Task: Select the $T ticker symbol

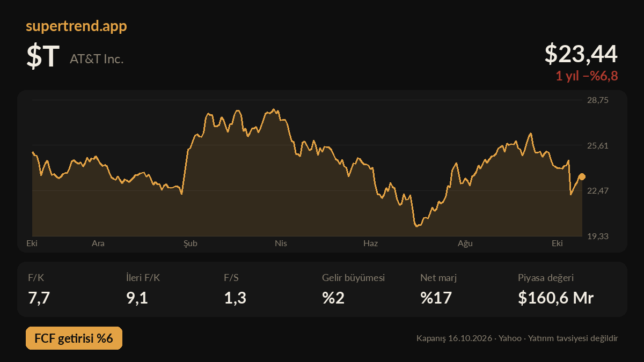Action: [x=42, y=57]
